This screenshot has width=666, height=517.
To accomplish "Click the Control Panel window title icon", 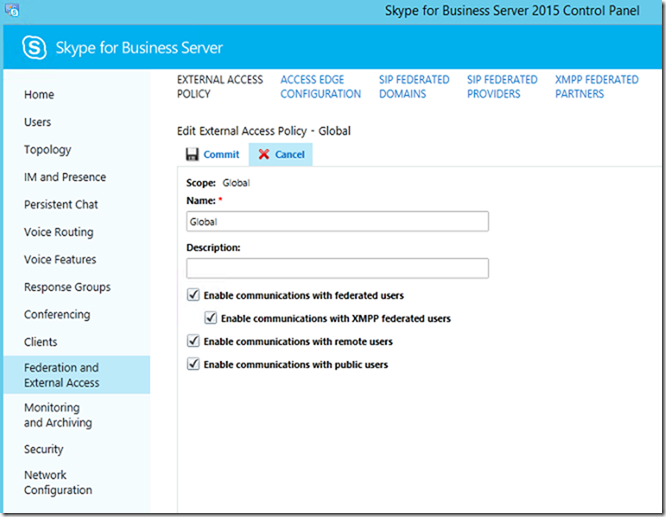I will (12, 10).
